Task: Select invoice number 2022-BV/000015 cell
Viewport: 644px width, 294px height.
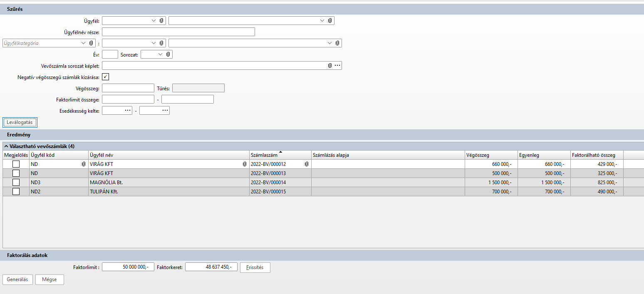Action: [x=280, y=192]
